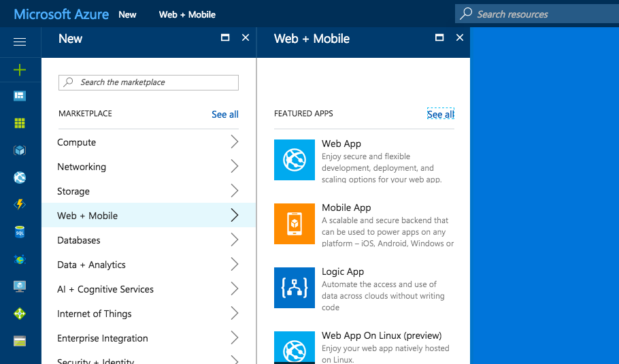
Task: Expand the Databases category chevron
Action: (235, 239)
